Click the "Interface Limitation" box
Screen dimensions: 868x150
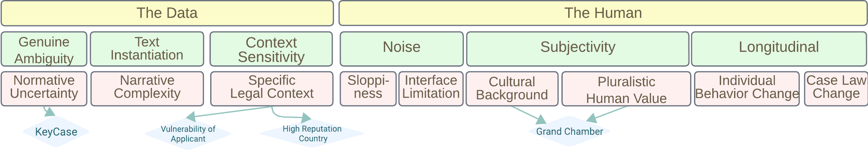pyautogui.click(x=431, y=89)
